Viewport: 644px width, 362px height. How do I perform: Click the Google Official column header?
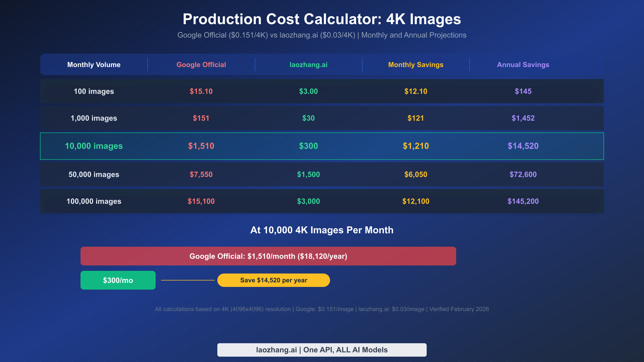(201, 64)
